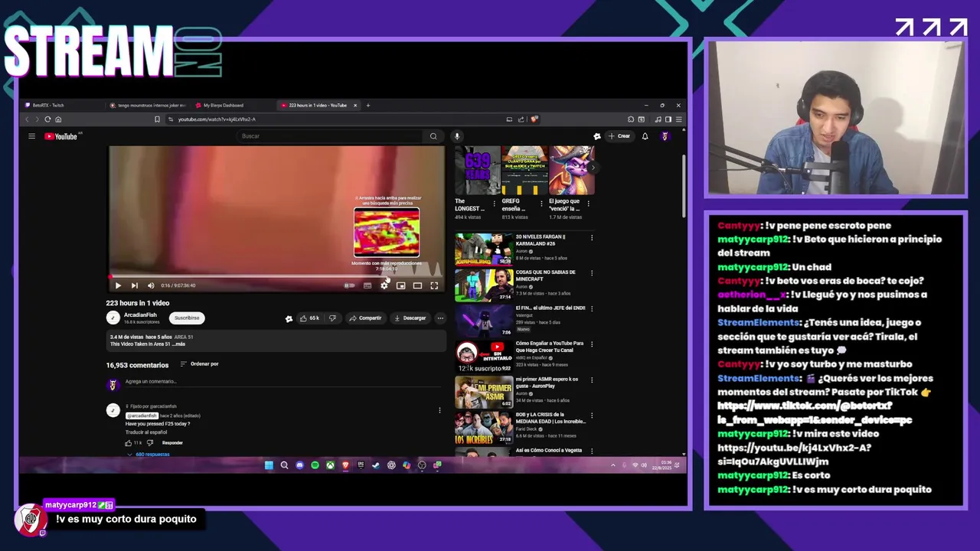Click the YouTube Buscar search box
Image resolution: width=980 pixels, height=551 pixels.
pos(329,136)
